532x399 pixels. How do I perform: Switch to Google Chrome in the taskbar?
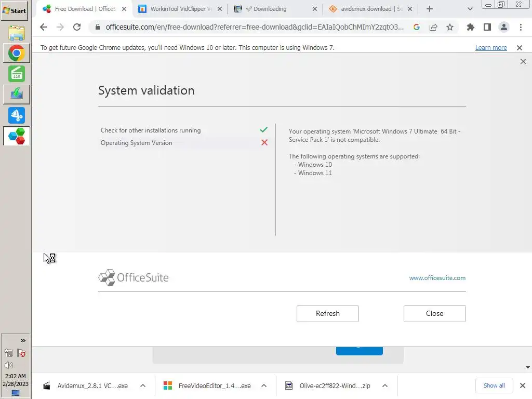click(x=16, y=54)
